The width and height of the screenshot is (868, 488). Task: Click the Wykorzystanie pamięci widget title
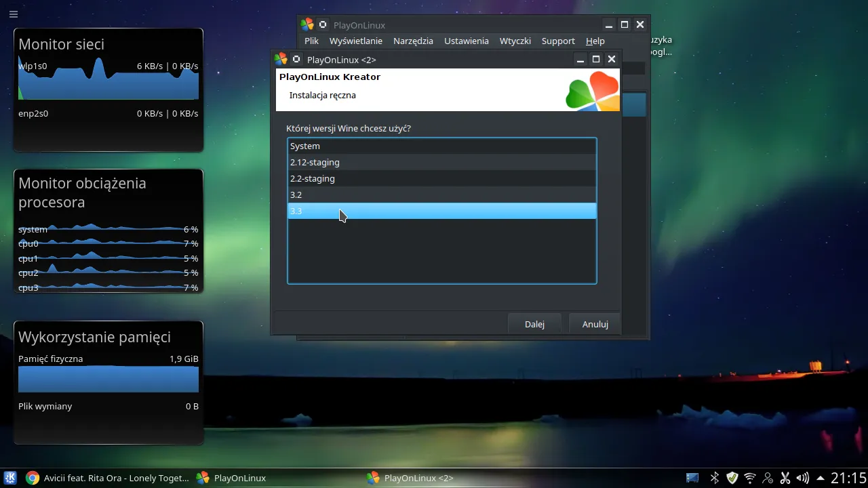[94, 337]
